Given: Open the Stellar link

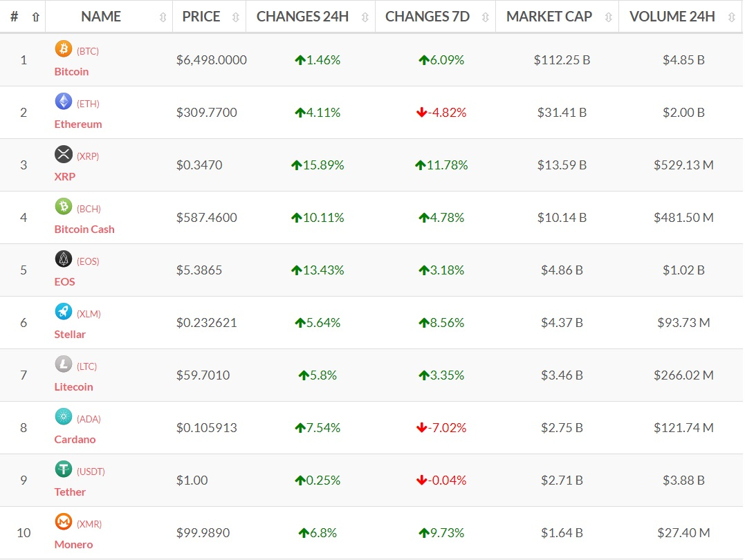Looking at the screenshot, I should [70, 335].
